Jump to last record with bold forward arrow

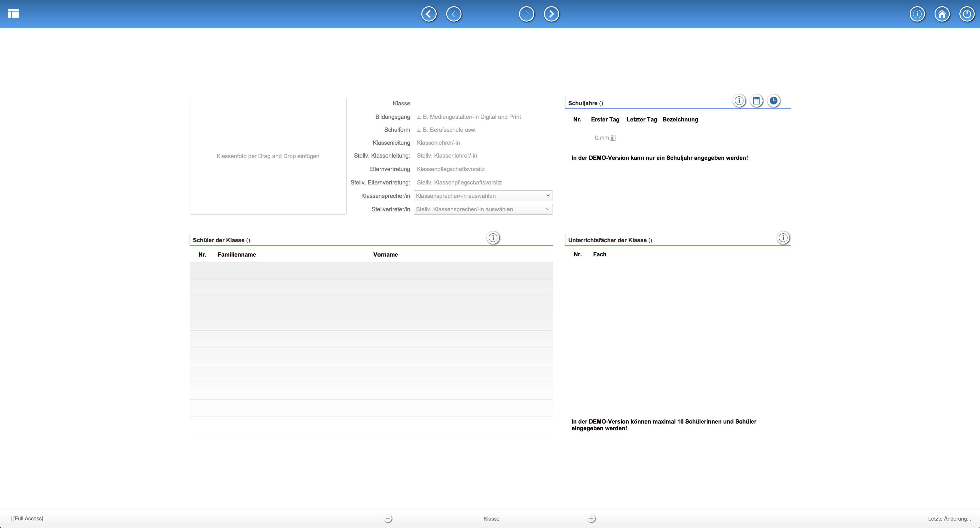(551, 14)
